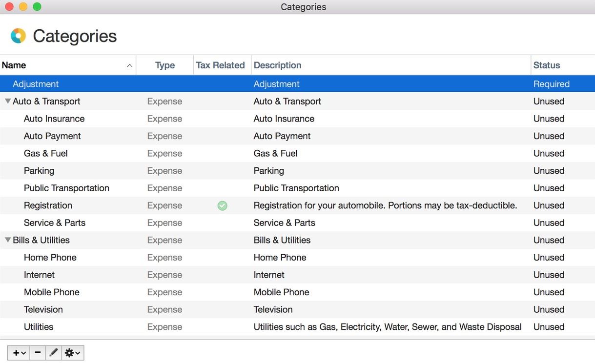Sort by the Type column header
The width and height of the screenshot is (595, 364).
click(164, 65)
